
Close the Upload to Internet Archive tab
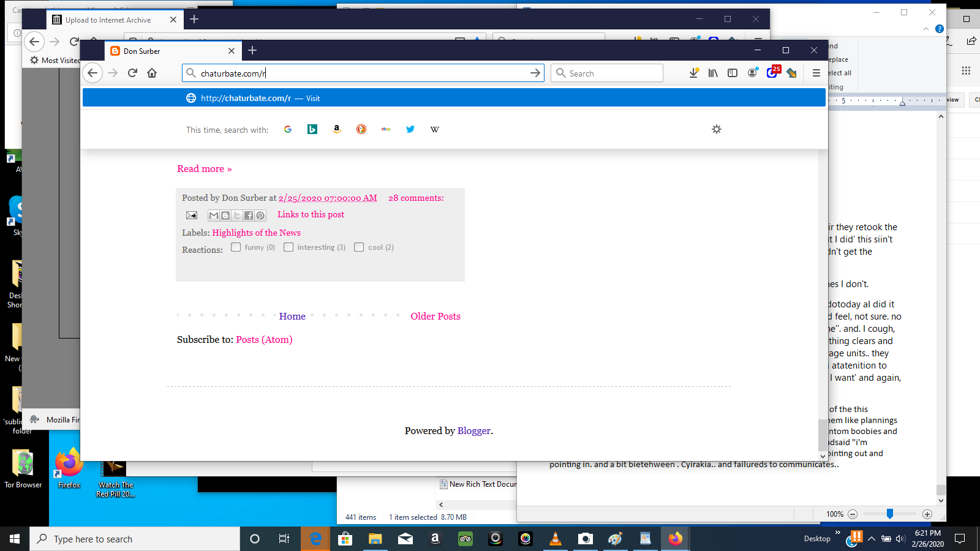pyautogui.click(x=173, y=20)
